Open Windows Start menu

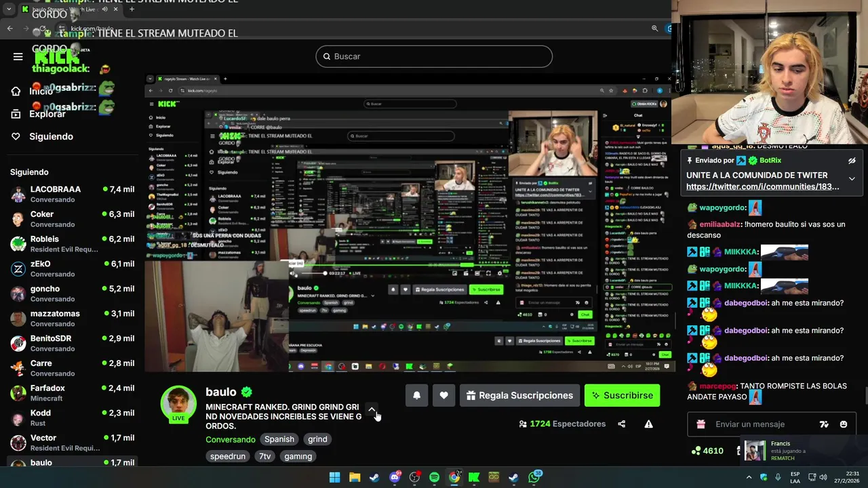click(334, 477)
